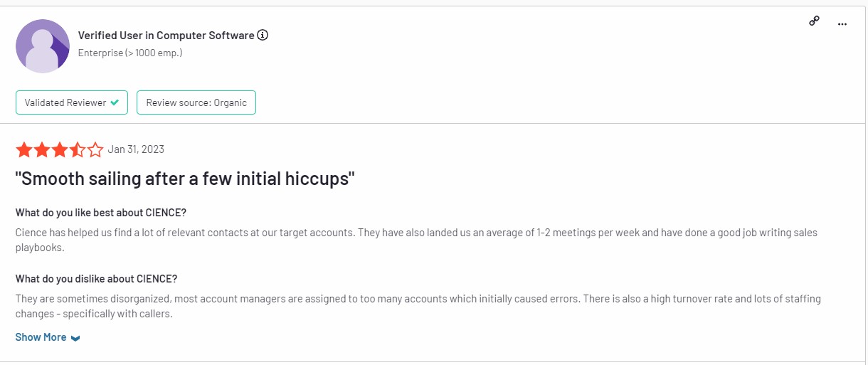Click "What do you dislike about CIENCE?" heading

tap(97, 278)
